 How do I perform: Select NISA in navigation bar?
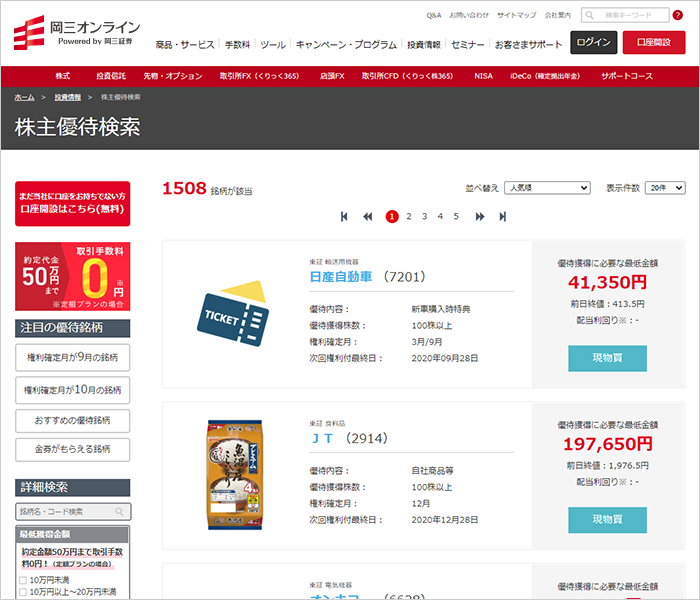[x=483, y=76]
